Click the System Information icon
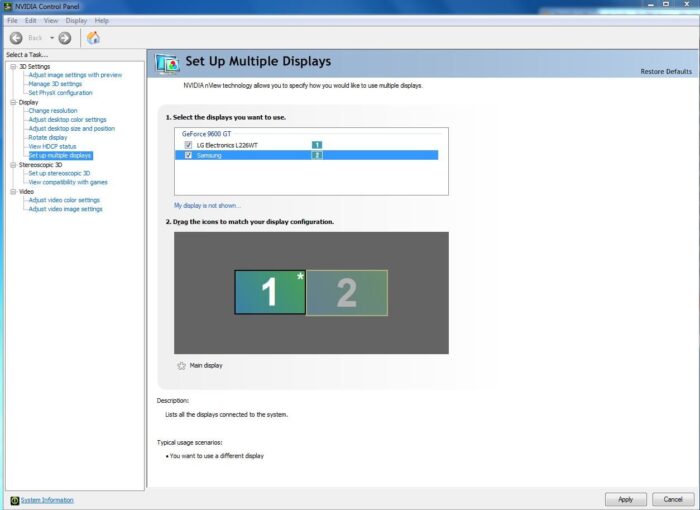This screenshot has height=510, width=700. click(14, 500)
